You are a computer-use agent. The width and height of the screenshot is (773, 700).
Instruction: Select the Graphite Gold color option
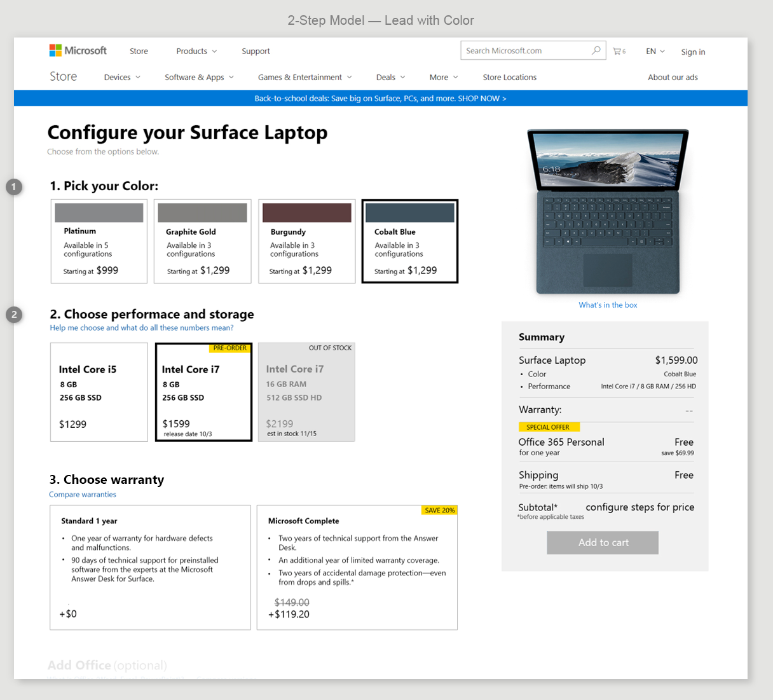pyautogui.click(x=202, y=241)
